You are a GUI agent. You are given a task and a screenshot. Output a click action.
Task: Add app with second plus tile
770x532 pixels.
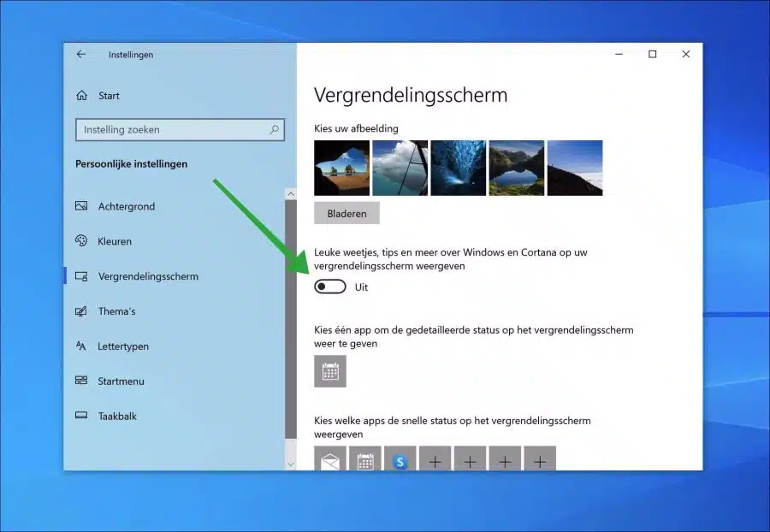pyautogui.click(x=470, y=458)
